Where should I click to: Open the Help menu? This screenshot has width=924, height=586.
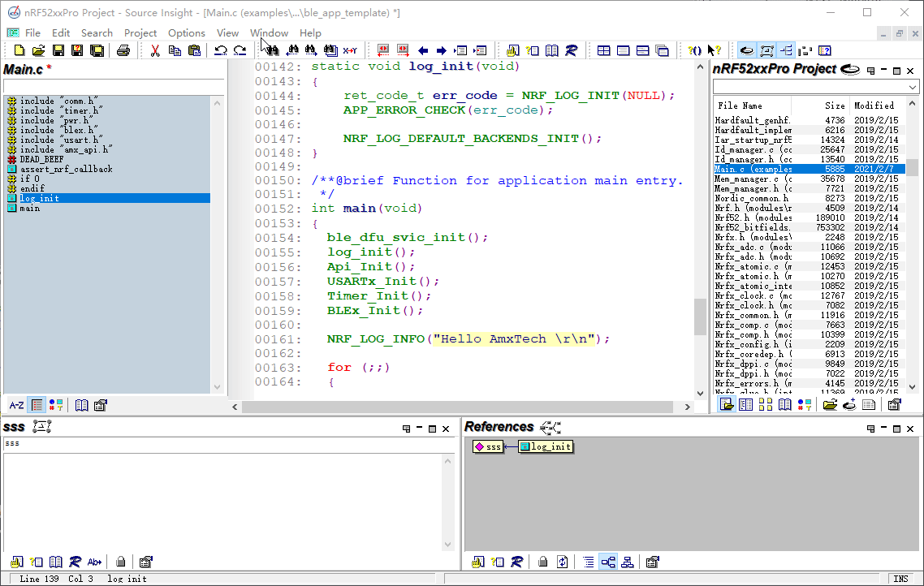point(310,33)
